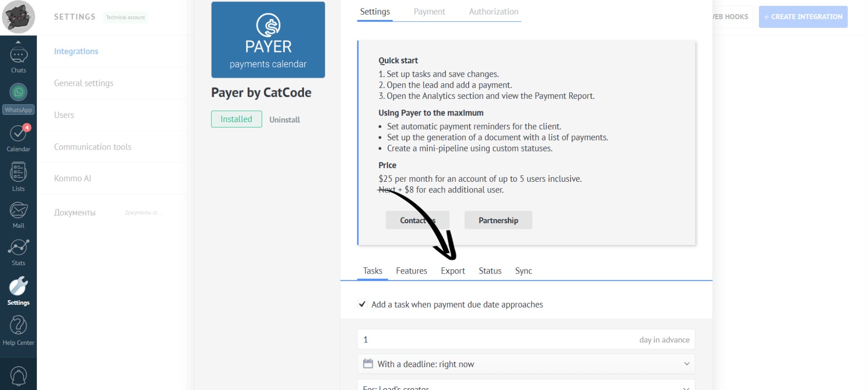Expand the "For: Lead's creator" dropdown
Image resolution: width=868 pixels, height=390 pixels.
pos(526,386)
